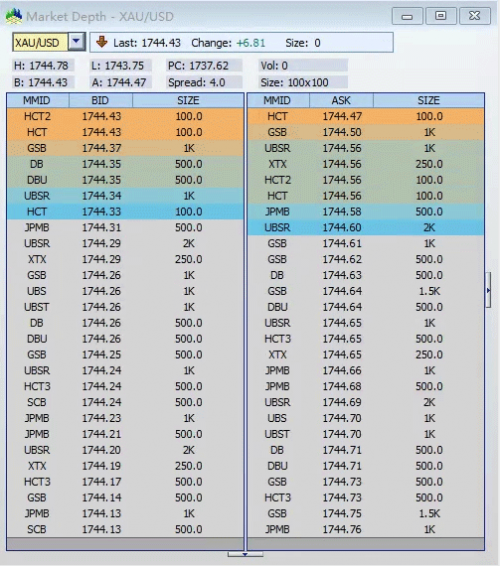Click the bid-side MMID column header

[37, 100]
